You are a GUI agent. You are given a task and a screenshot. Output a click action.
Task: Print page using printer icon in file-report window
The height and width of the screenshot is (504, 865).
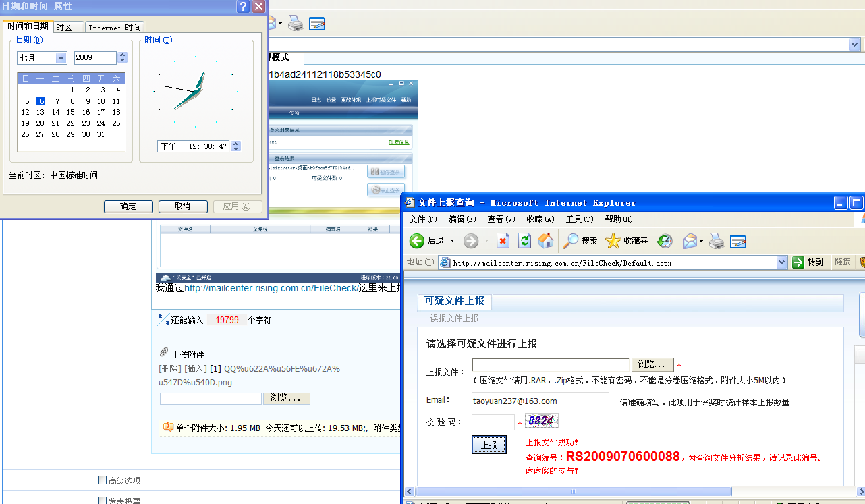[717, 241]
